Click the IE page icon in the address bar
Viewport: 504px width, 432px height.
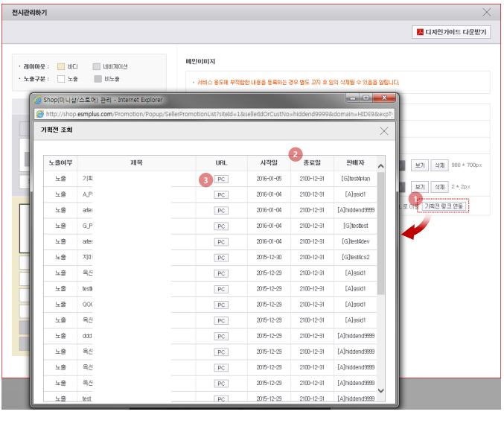tap(40, 114)
